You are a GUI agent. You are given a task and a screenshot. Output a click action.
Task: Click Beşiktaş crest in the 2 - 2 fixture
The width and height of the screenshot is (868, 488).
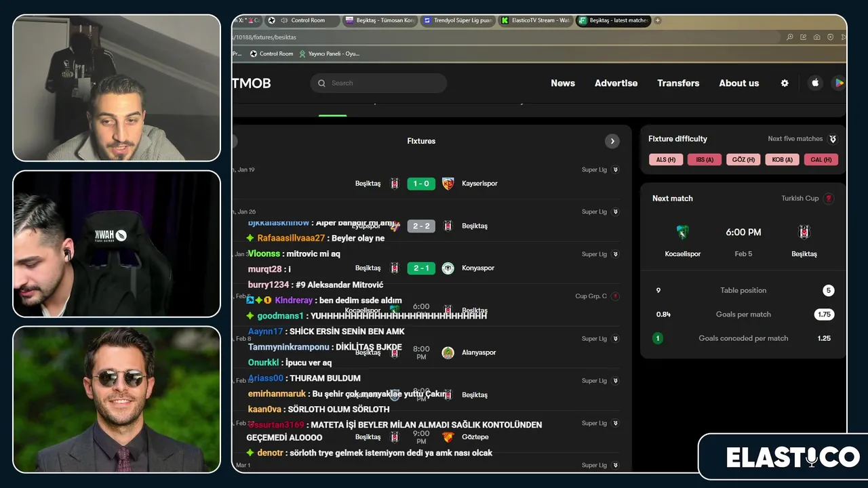(448, 226)
